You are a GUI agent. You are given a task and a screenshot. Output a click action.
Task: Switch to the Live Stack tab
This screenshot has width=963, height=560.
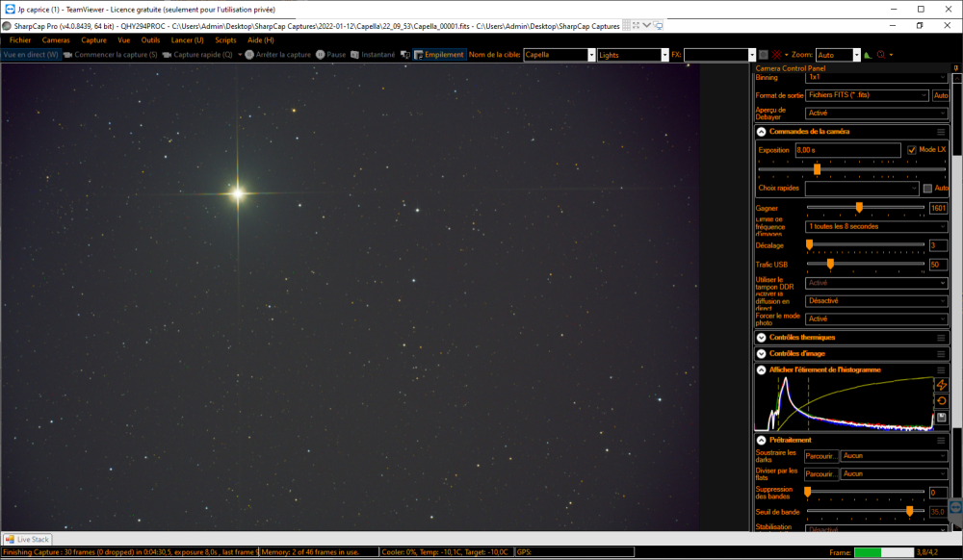click(27, 539)
